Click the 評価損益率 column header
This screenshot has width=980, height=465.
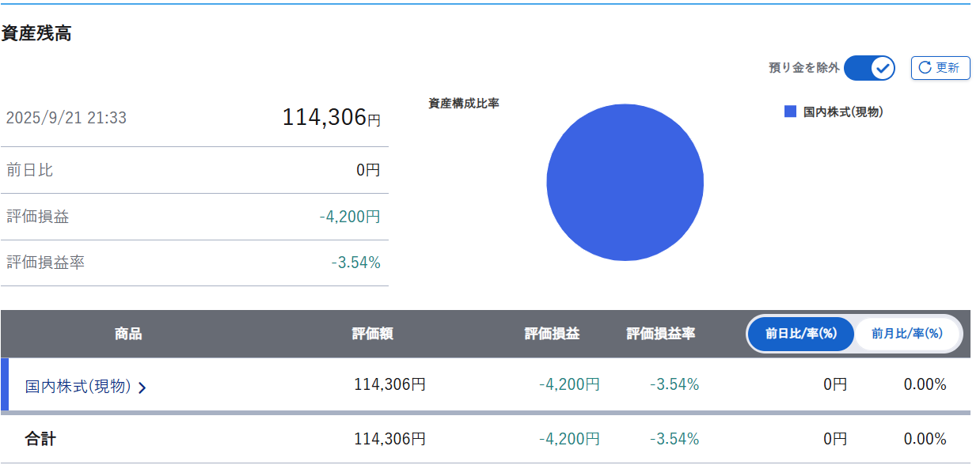(x=661, y=334)
